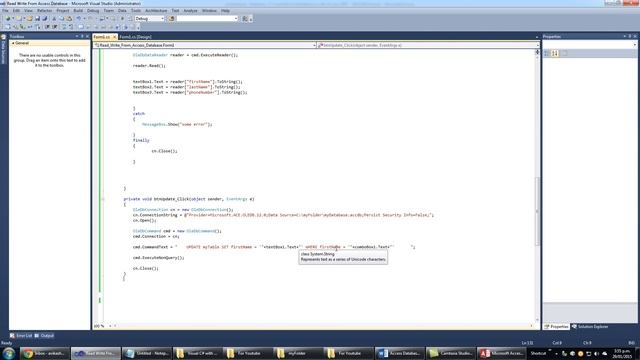Switch to Word Access Database taskbar button

pyautogui.click(x=399, y=353)
